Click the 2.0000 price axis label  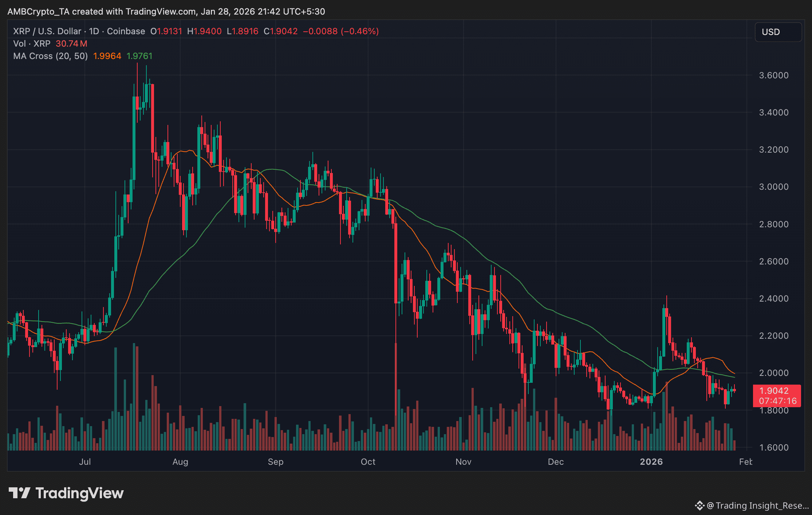coord(773,373)
